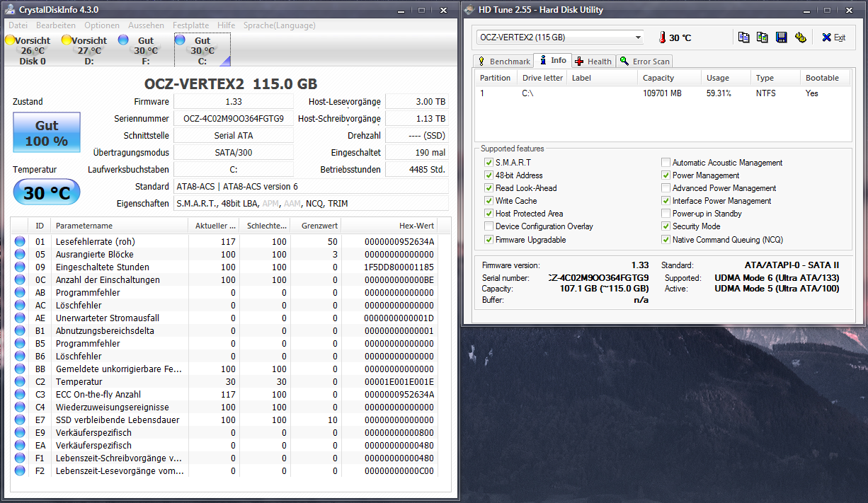Click the Capacity column header in HD Tune
The image size is (868, 503).
(669, 78)
